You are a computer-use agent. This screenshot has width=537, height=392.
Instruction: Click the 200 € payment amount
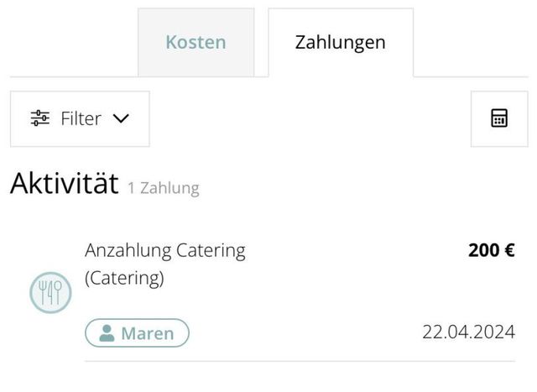pyautogui.click(x=491, y=250)
